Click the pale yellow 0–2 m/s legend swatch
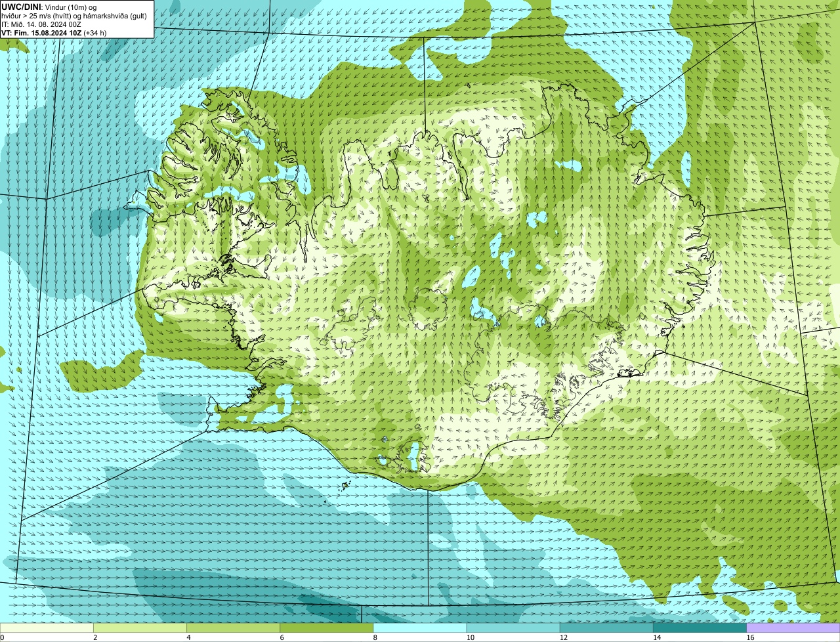The image size is (840, 642). pyautogui.click(x=47, y=628)
